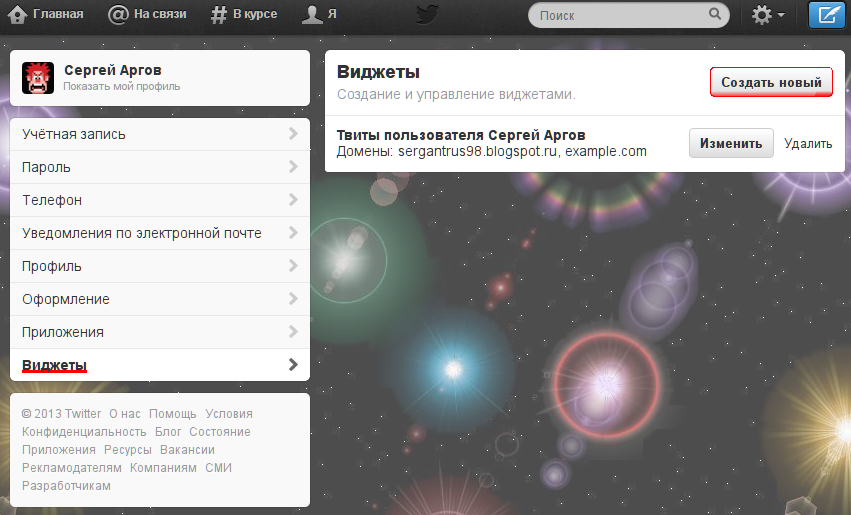Open the О нас footer link
The image size is (851, 515).
pos(125,414)
